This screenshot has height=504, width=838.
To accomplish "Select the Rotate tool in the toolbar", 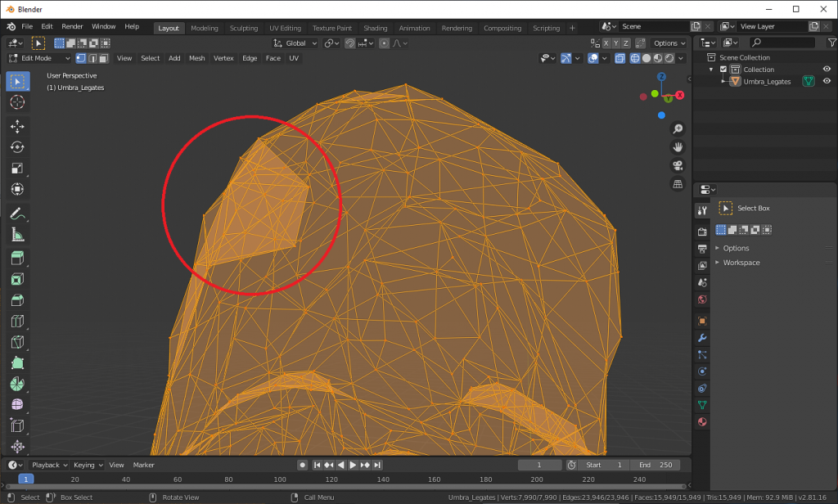I will 17,146.
